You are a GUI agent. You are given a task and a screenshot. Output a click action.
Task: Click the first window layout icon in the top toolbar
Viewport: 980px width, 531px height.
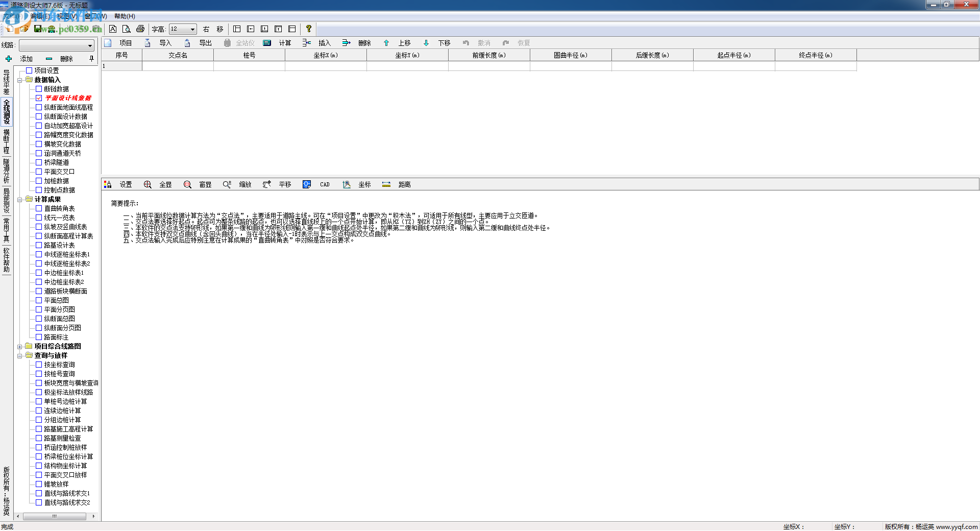[237, 29]
